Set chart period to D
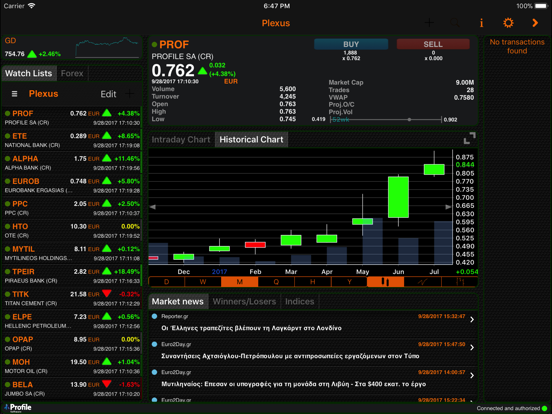Image resolution: width=552 pixels, height=414 pixels. pyautogui.click(x=167, y=282)
